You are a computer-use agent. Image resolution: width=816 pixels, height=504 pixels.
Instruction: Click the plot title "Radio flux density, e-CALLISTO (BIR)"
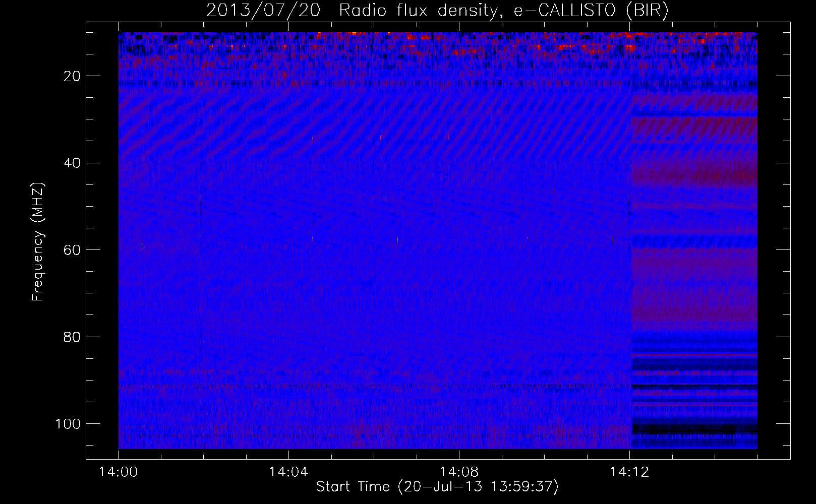tap(503, 11)
